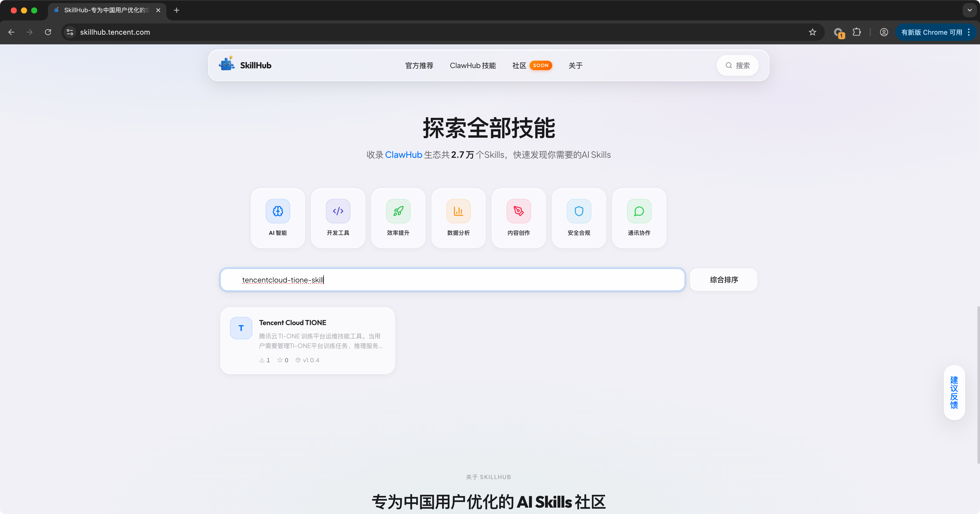Open the ClawHub 技能 nav item

(x=472, y=65)
